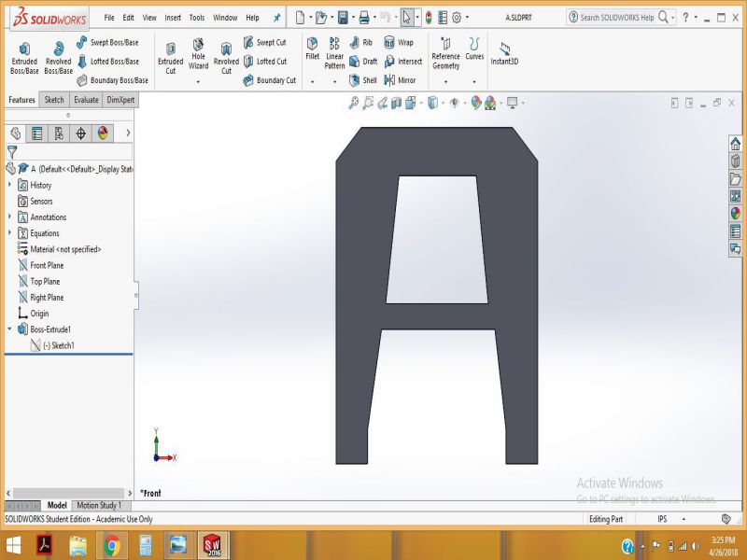Click the Zoom to Fit icon
This screenshot has width=747, height=560.
point(354,103)
